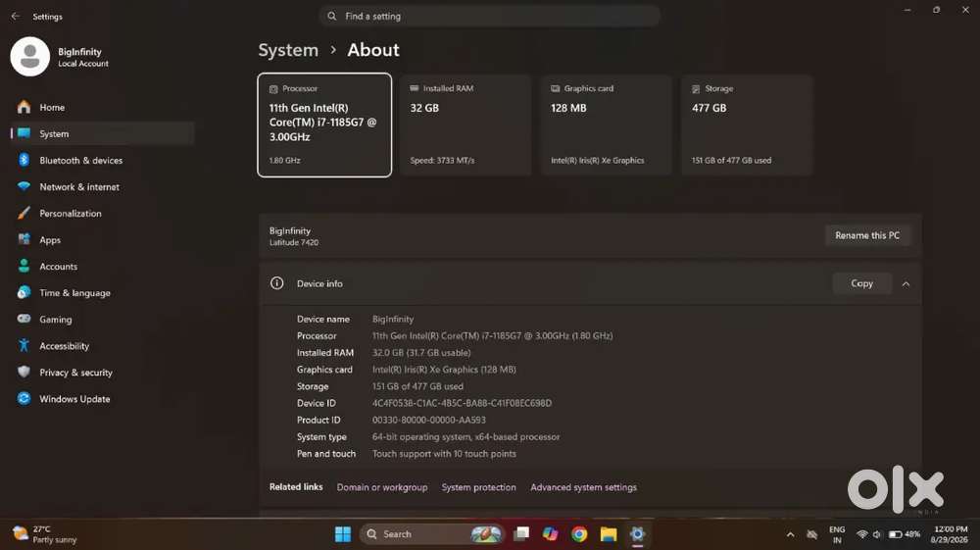This screenshot has height=550, width=980.
Task: Go back to System breadcrumb
Action: [288, 50]
